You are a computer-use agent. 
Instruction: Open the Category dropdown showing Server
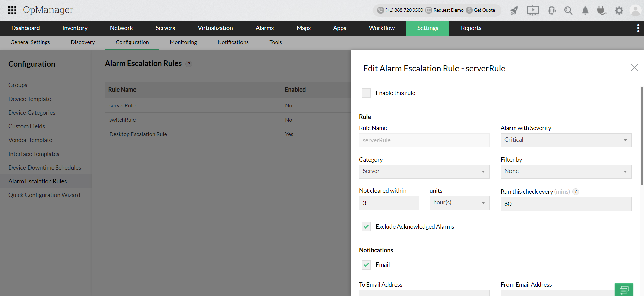[x=424, y=172]
